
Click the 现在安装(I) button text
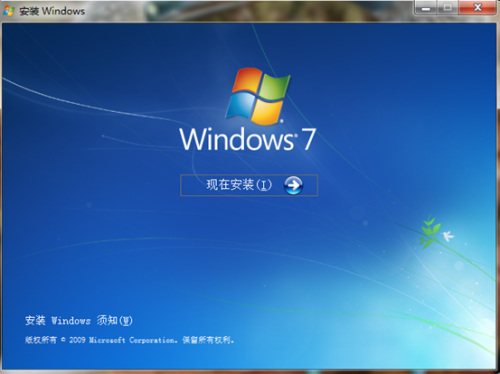coord(239,185)
